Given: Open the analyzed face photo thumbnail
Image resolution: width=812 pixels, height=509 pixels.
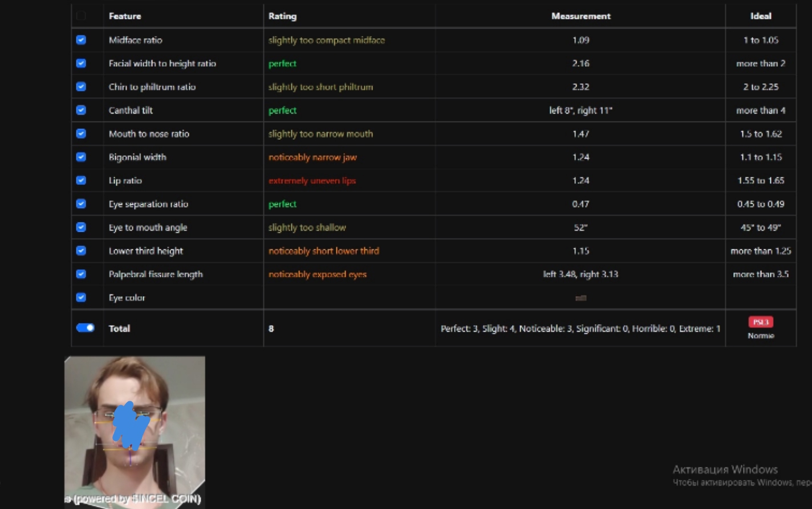Looking at the screenshot, I should point(135,431).
